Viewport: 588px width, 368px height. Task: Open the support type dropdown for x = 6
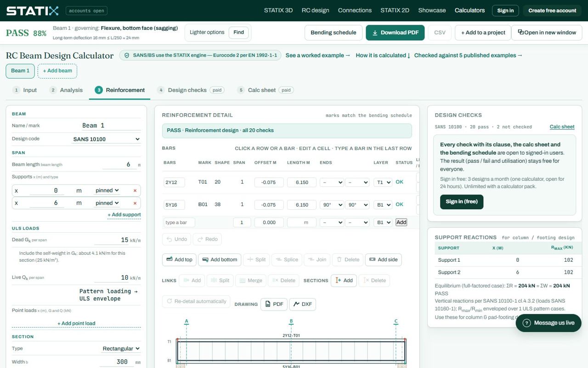click(107, 203)
